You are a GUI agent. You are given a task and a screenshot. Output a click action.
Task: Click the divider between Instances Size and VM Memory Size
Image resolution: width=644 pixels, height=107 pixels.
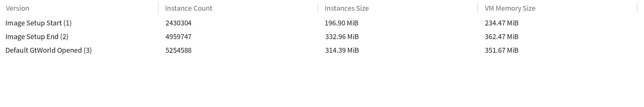[478, 8]
